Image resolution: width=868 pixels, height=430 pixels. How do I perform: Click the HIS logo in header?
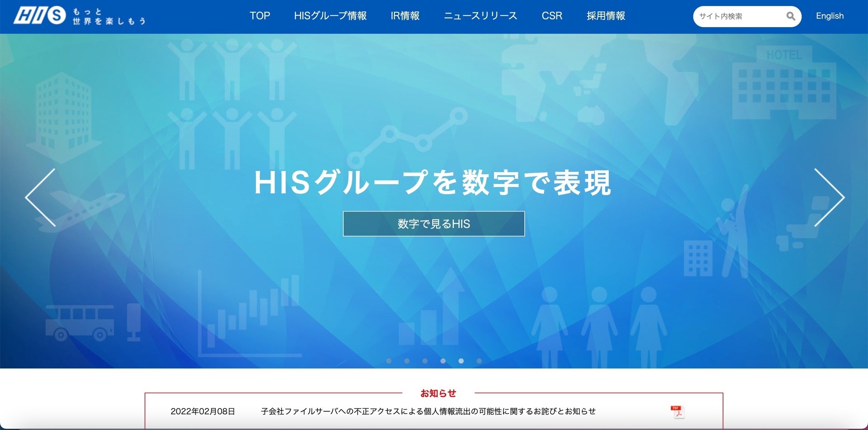coord(40,16)
